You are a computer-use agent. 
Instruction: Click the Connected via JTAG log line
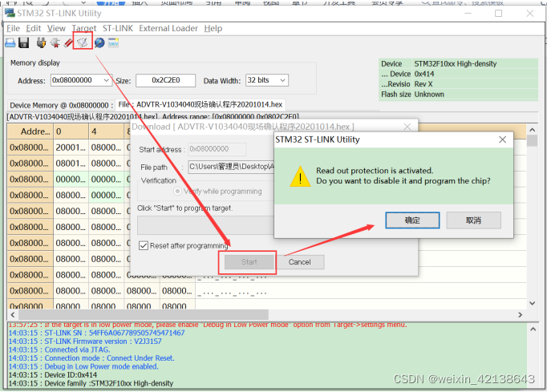click(x=59, y=350)
